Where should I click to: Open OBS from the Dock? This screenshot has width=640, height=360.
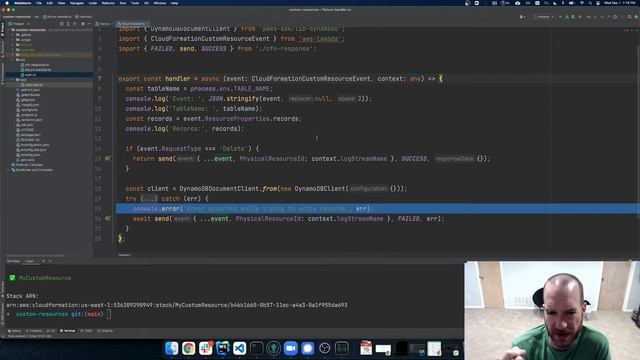[x=324, y=348]
